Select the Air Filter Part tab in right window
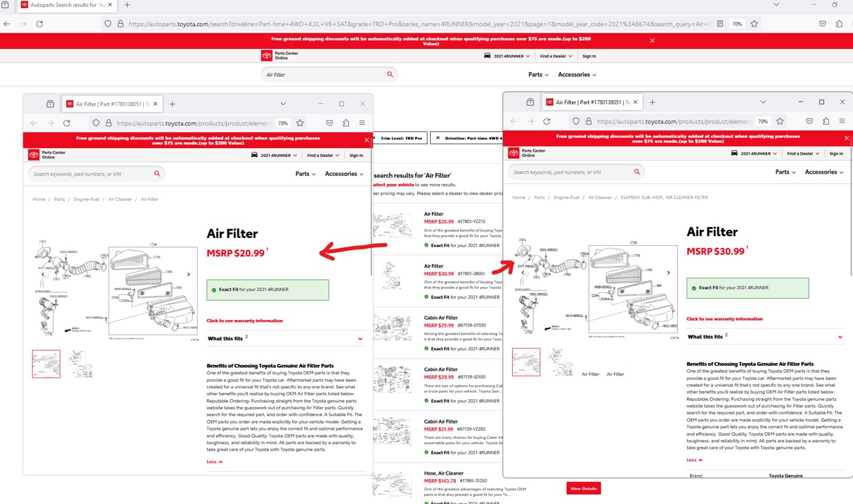This screenshot has height=504, width=853. pyautogui.click(x=592, y=102)
